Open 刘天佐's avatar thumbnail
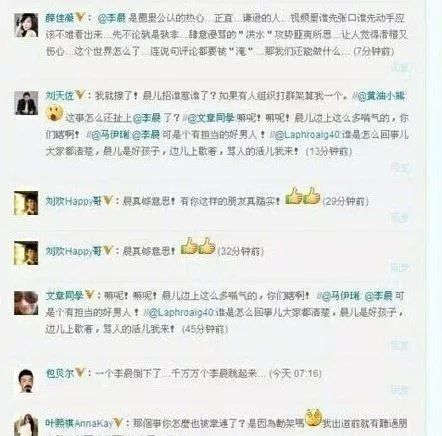The height and width of the screenshot is (436, 442). click(x=26, y=103)
